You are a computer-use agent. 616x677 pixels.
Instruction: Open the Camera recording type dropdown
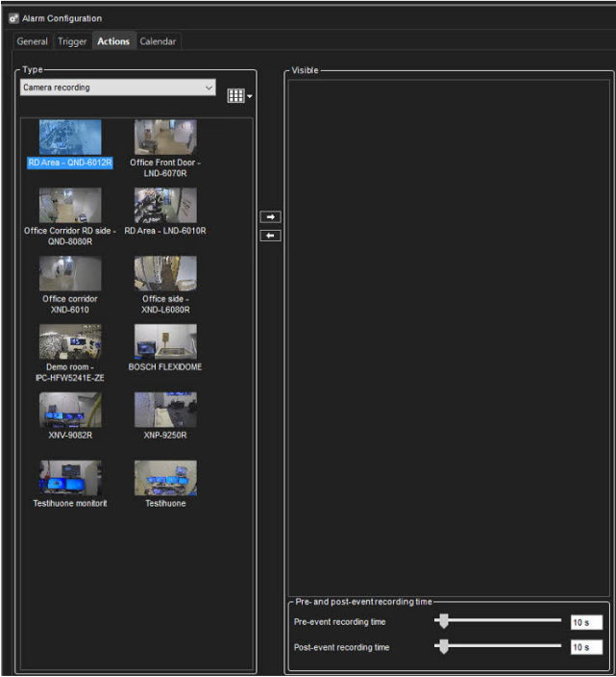(x=118, y=88)
